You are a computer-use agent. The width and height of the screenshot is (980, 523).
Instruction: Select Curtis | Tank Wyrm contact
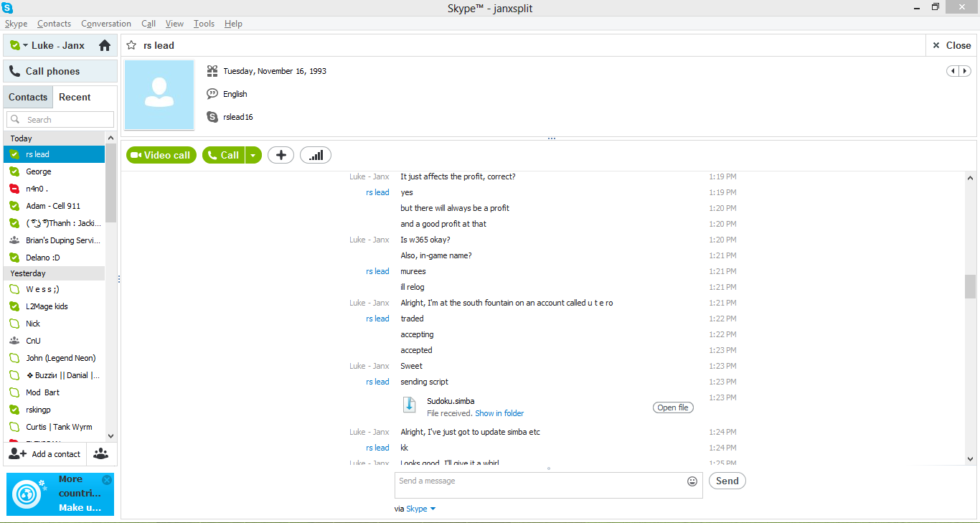pos(54,427)
